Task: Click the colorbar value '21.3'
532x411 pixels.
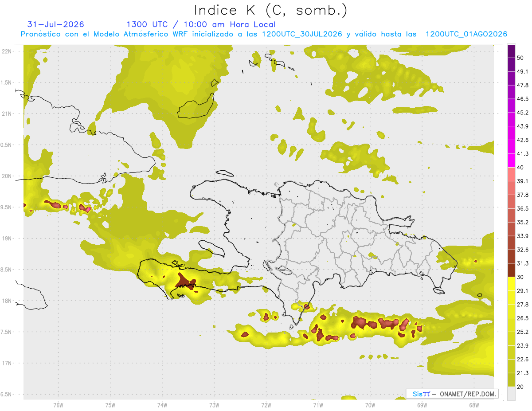Action: 523,373
